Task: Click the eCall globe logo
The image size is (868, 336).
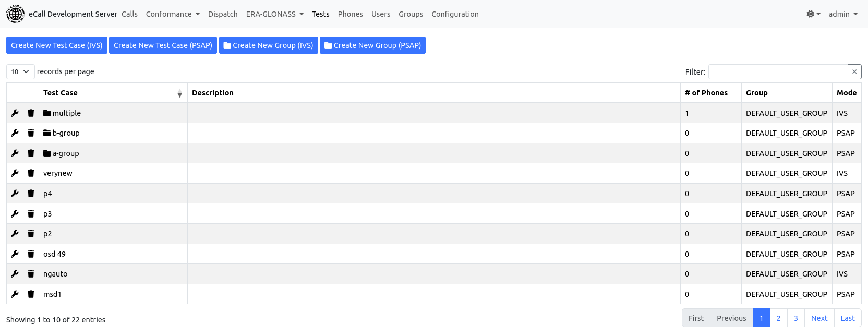Action: coord(15,14)
